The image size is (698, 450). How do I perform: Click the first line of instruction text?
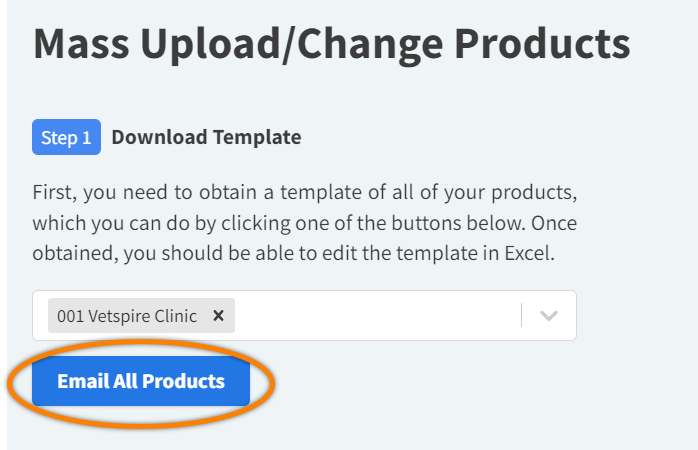coord(304,190)
